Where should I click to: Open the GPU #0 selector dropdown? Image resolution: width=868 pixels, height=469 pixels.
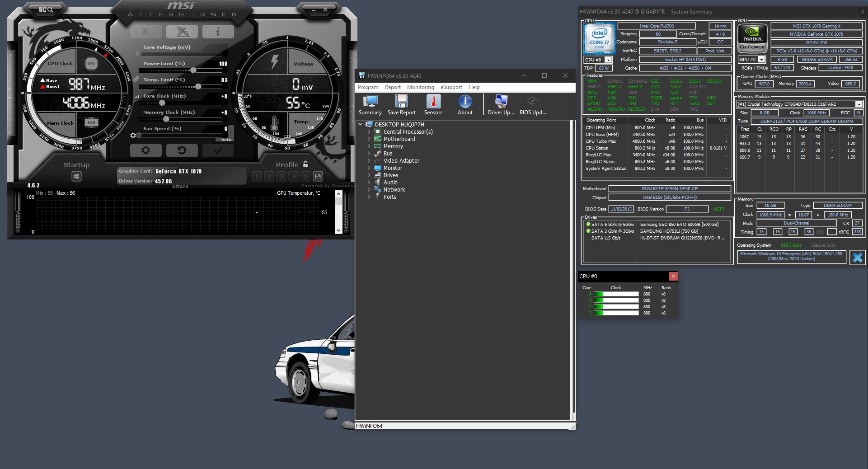coord(761,60)
